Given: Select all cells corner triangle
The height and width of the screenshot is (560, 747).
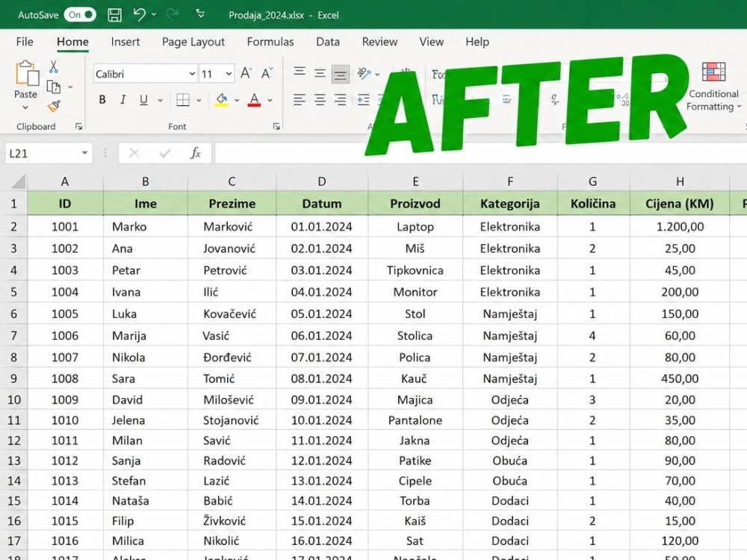Looking at the screenshot, I should 18,181.
